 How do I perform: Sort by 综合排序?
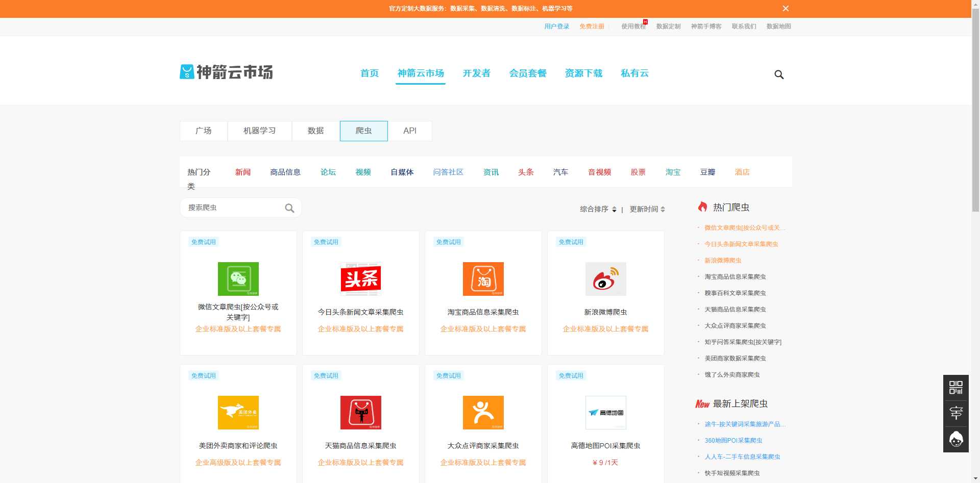click(598, 209)
